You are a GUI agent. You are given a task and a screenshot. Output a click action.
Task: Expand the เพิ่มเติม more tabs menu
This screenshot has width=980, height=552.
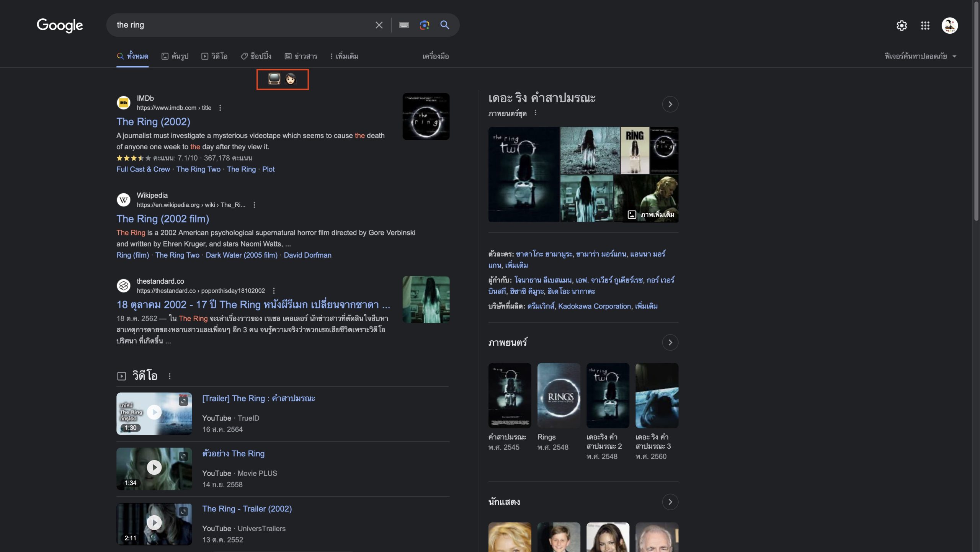344,56
